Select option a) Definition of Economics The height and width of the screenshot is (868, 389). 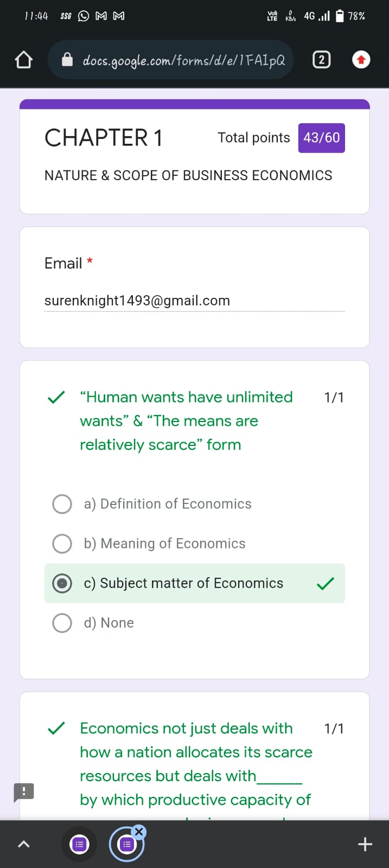62,504
